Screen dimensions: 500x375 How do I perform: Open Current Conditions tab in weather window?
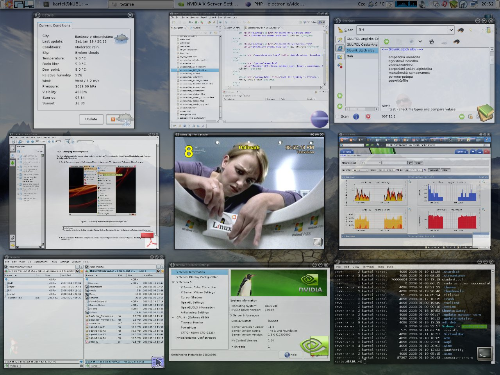(54, 25)
